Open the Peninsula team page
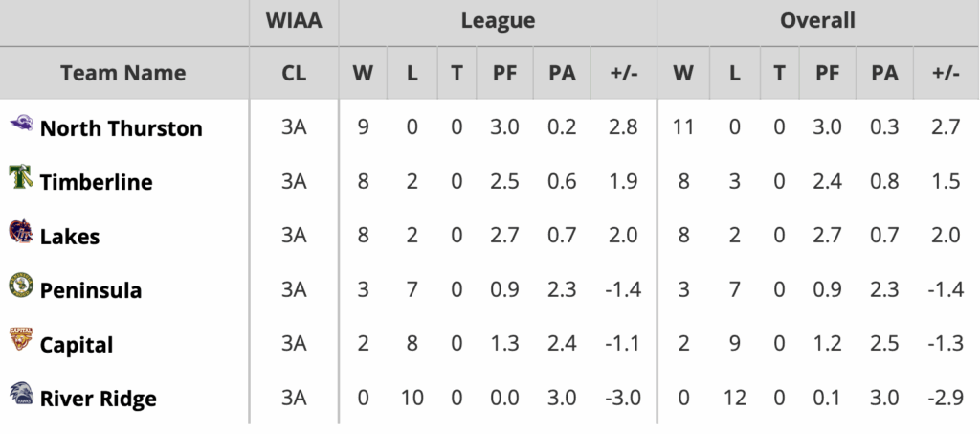Image resolution: width=980 pixels, height=434 pixels. point(91,289)
